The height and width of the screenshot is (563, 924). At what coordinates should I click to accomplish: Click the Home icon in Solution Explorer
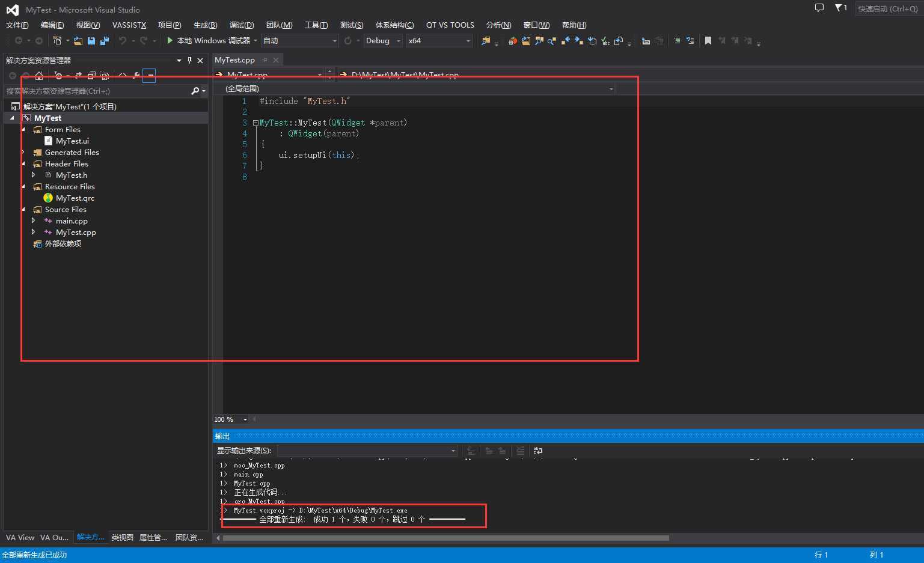coord(39,76)
